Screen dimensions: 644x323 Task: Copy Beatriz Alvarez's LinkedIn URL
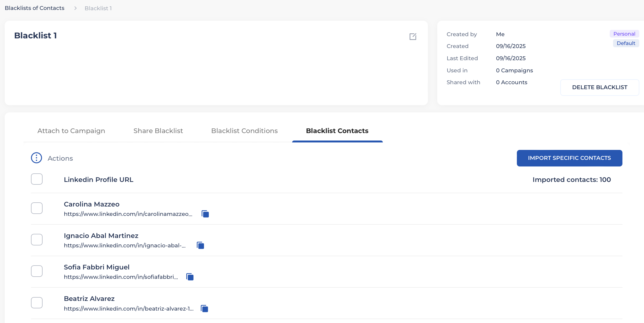pyautogui.click(x=204, y=309)
